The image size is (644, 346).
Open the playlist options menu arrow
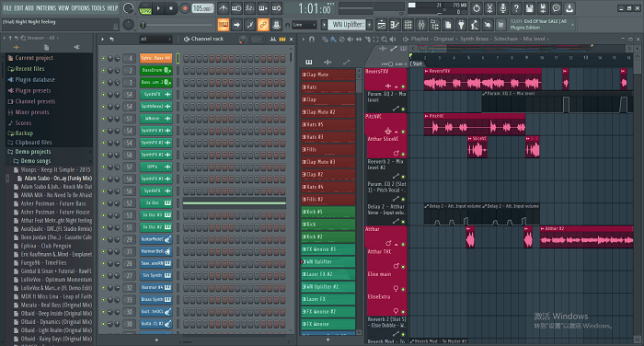[304, 40]
